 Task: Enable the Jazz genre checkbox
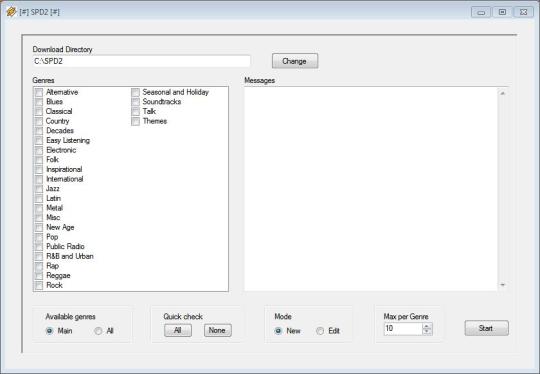pos(39,189)
